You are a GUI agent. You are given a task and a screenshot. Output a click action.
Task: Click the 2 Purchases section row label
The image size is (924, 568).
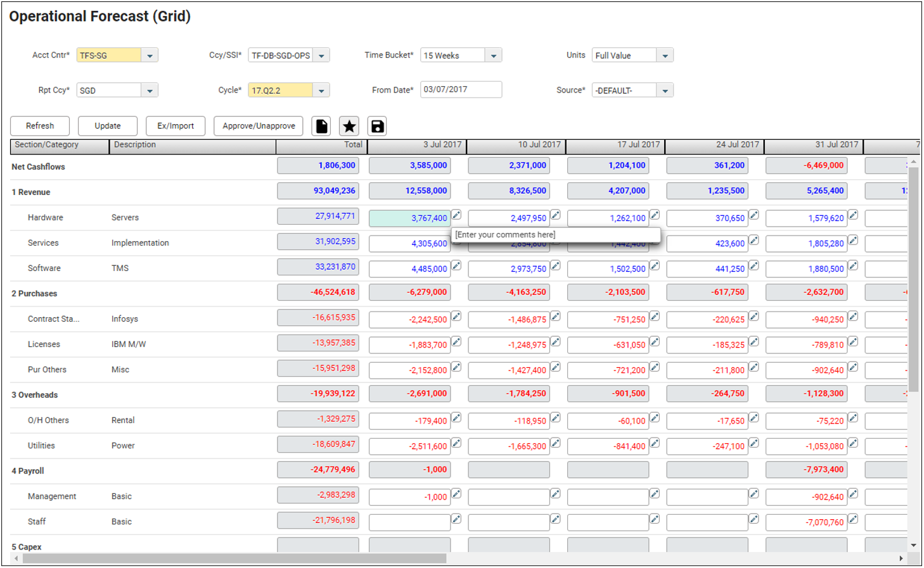click(34, 294)
